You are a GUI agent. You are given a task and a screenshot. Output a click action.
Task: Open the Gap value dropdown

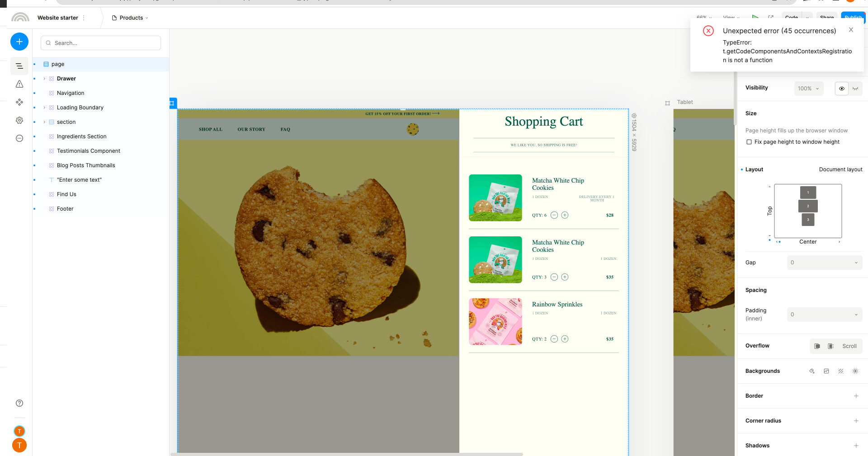pos(825,263)
